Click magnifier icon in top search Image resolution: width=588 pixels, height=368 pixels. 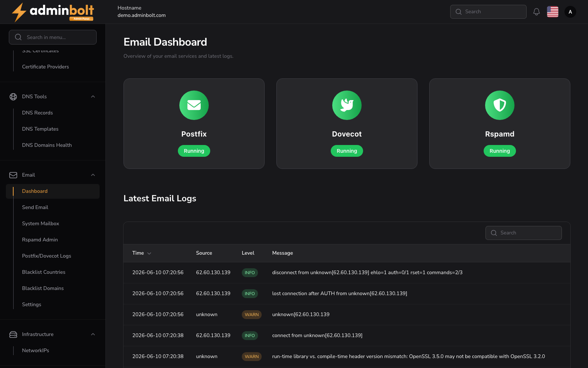(459, 12)
